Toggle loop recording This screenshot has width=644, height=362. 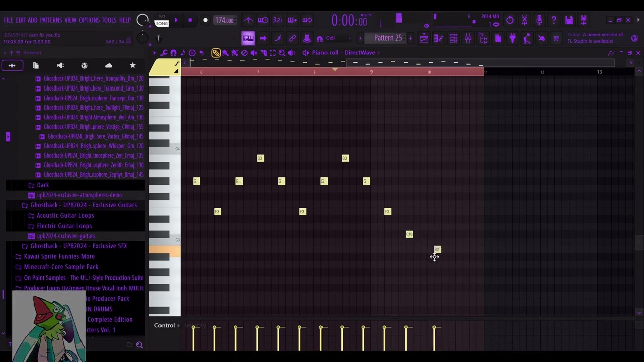307,20
